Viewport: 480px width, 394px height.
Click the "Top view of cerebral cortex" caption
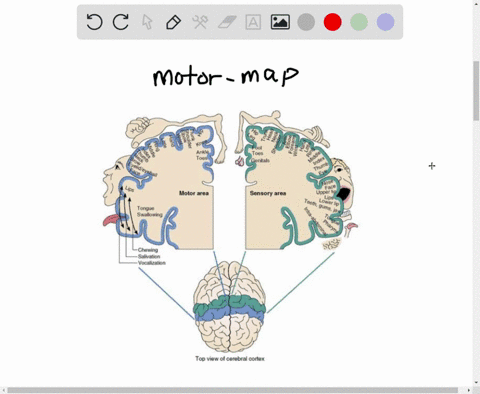click(230, 359)
